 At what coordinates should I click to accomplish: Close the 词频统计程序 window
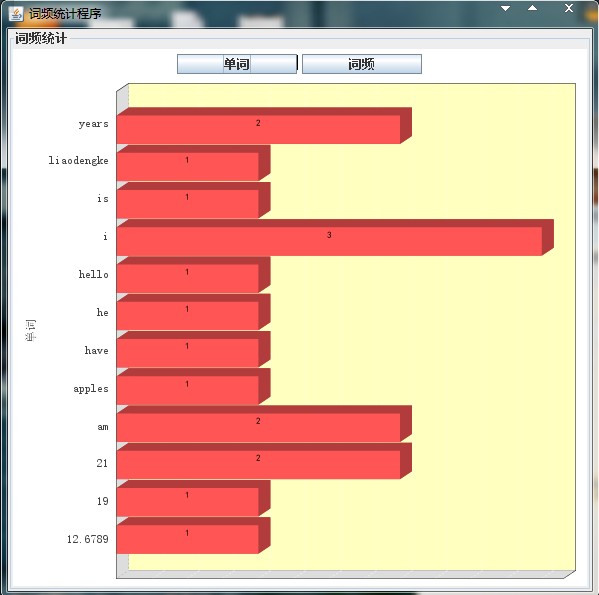[569, 8]
